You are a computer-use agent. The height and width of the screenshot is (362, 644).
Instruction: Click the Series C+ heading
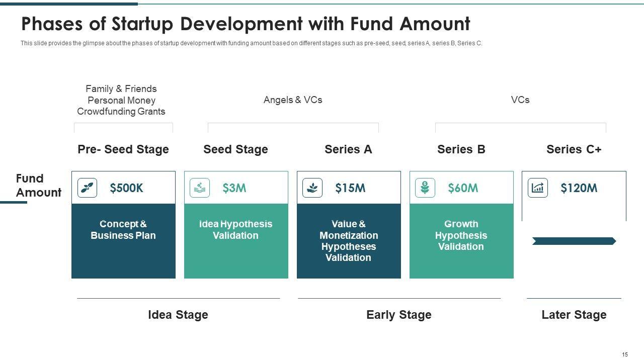(574, 149)
